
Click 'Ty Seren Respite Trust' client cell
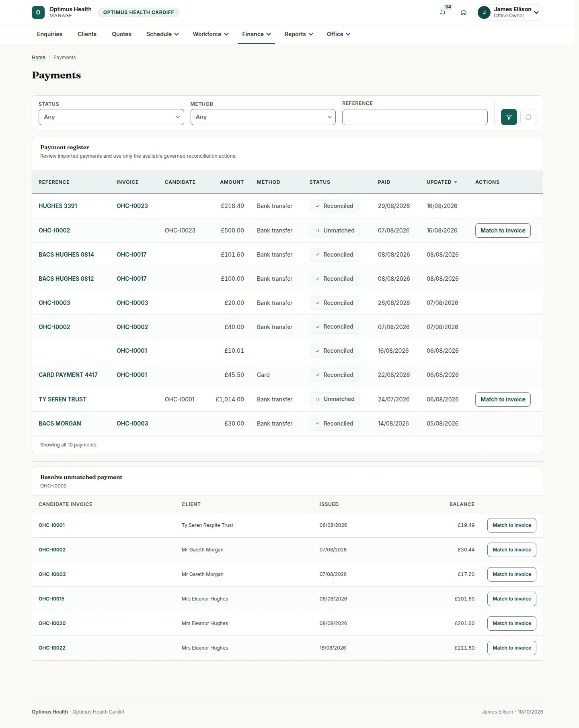tap(207, 525)
